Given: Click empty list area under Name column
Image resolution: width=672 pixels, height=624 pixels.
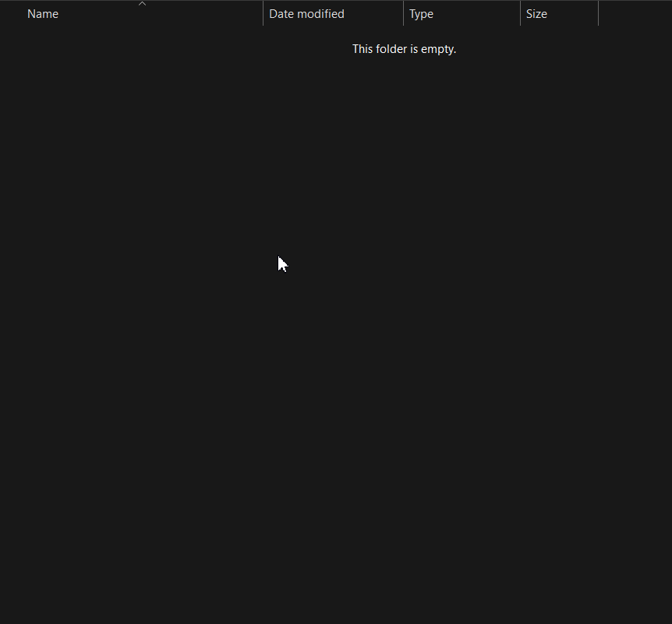Looking at the screenshot, I should [x=131, y=156].
